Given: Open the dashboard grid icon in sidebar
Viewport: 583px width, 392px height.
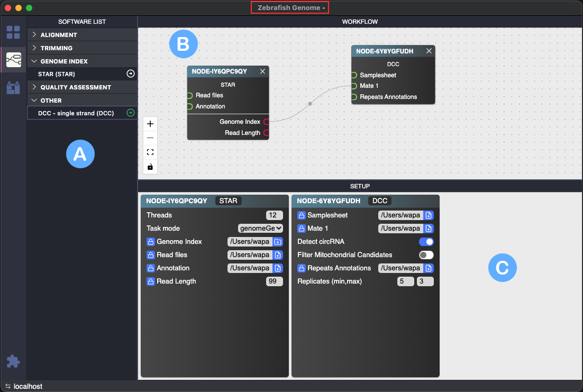Looking at the screenshot, I should [x=13, y=32].
